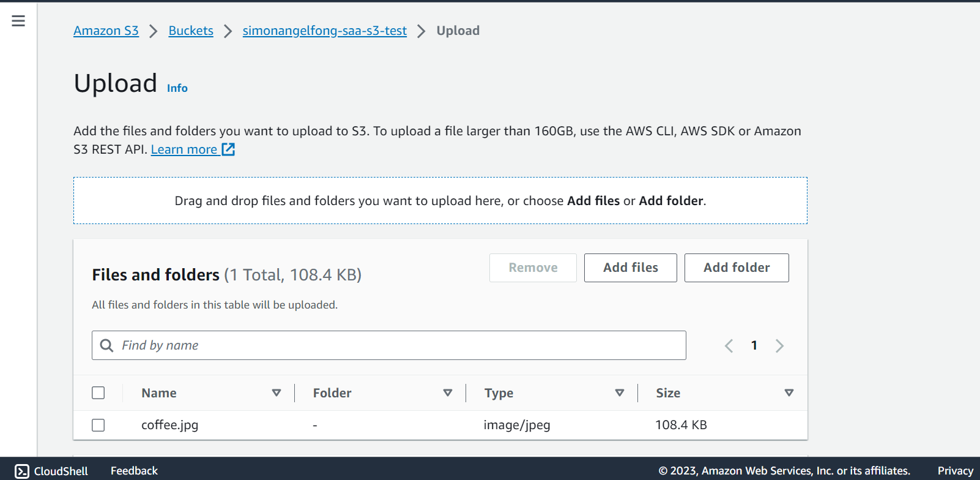This screenshot has height=480, width=980.
Task: Sort the table by Name arrow
Action: point(277,393)
